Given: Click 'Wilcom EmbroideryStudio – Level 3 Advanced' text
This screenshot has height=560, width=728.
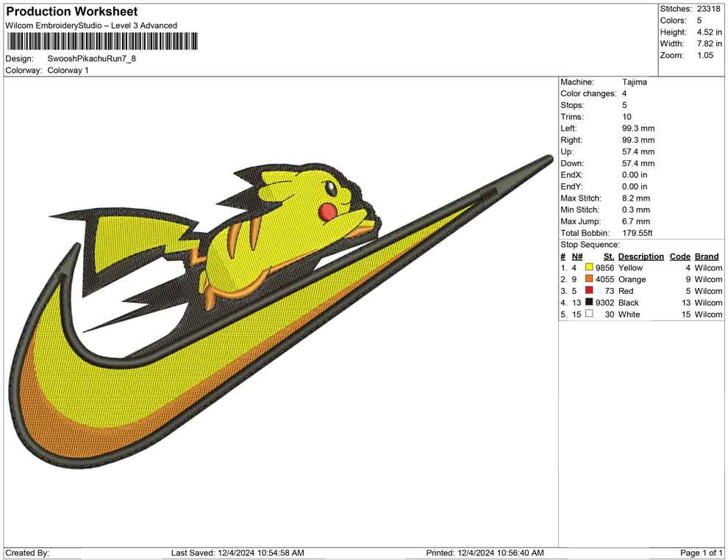Looking at the screenshot, I should click(x=91, y=26).
